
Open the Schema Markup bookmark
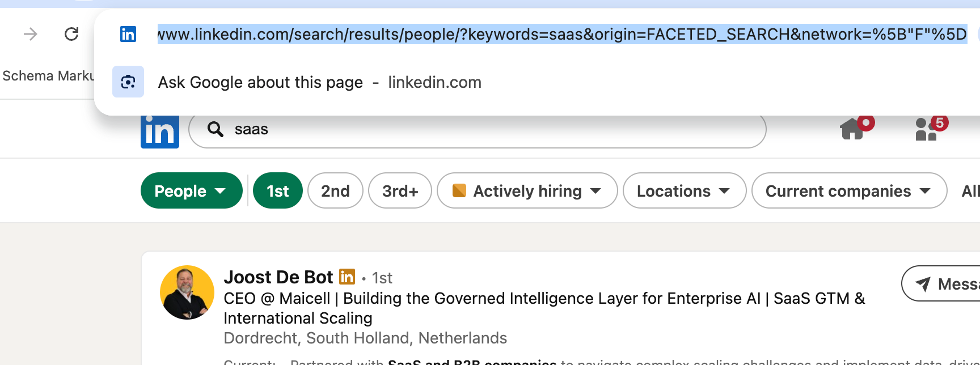[48, 76]
